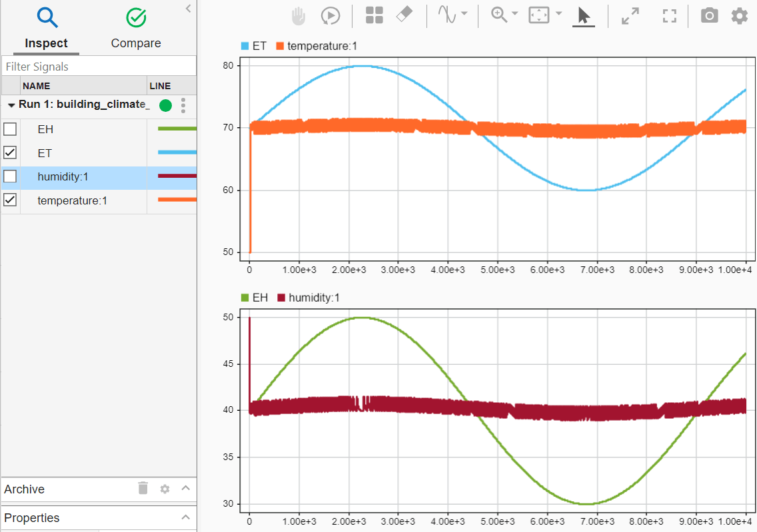
Task: Open the visualization settings gear
Action: pos(739,15)
